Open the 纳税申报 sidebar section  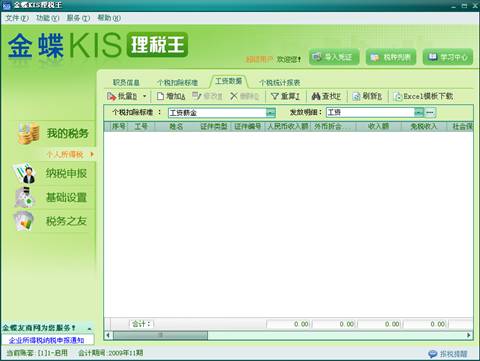pos(66,173)
